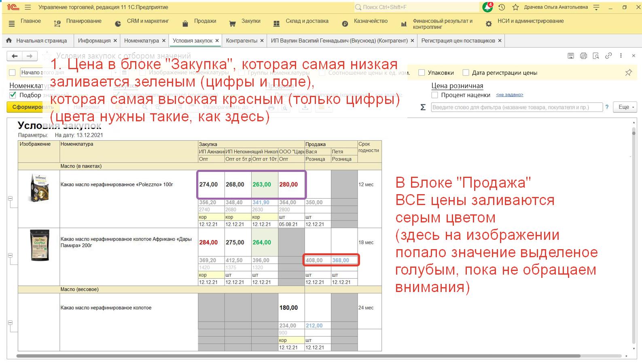Enable the Упаковки checkbox
The image size is (642, 364).
422,73
